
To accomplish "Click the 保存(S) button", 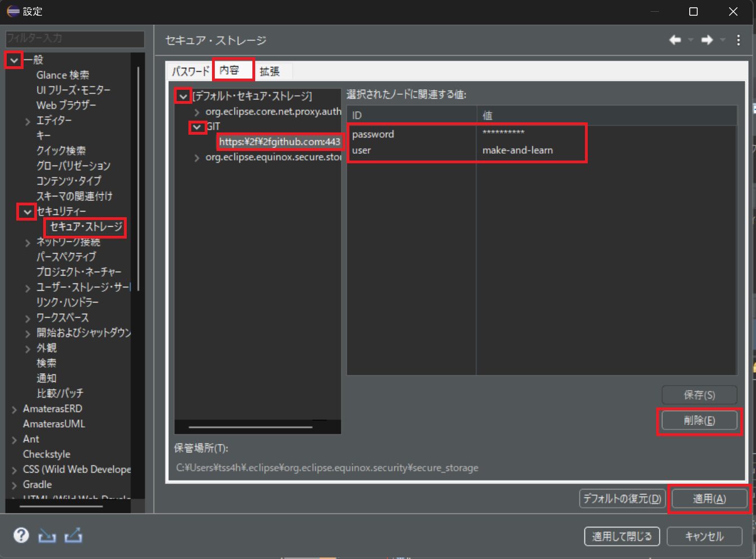I will 699,395.
